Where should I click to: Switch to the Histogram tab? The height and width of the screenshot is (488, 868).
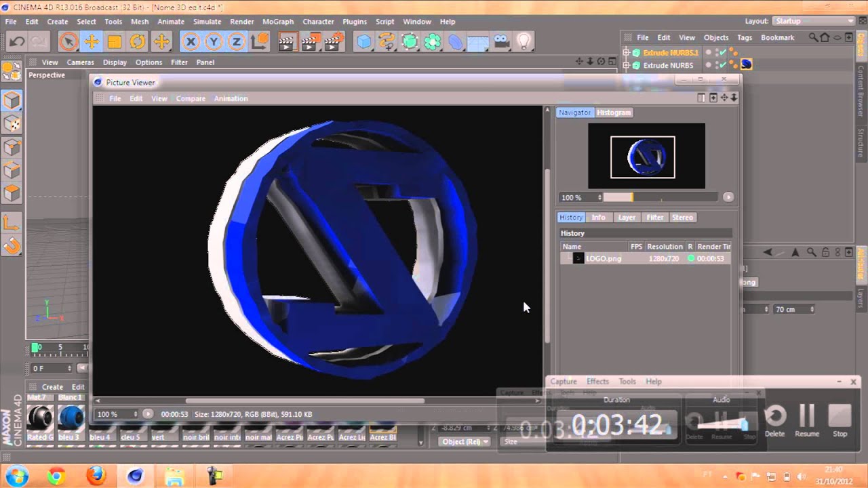point(614,113)
